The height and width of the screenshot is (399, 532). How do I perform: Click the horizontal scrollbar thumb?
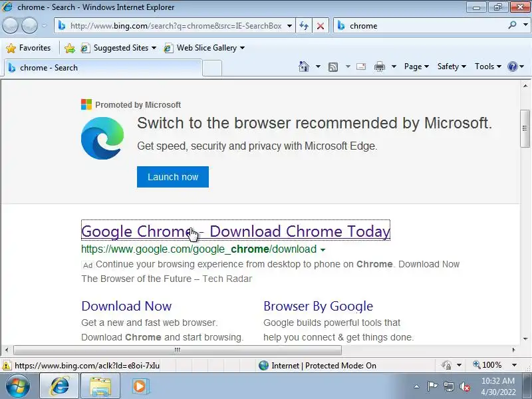point(178,350)
